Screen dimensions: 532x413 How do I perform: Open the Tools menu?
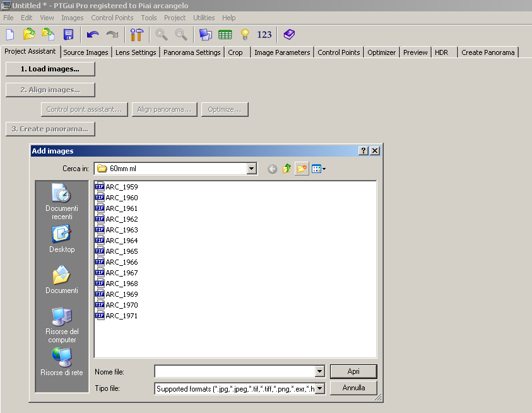pos(148,18)
